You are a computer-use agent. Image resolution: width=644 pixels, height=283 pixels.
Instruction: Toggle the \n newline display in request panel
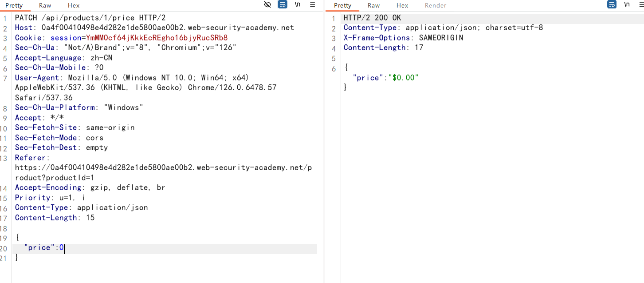tap(297, 4)
